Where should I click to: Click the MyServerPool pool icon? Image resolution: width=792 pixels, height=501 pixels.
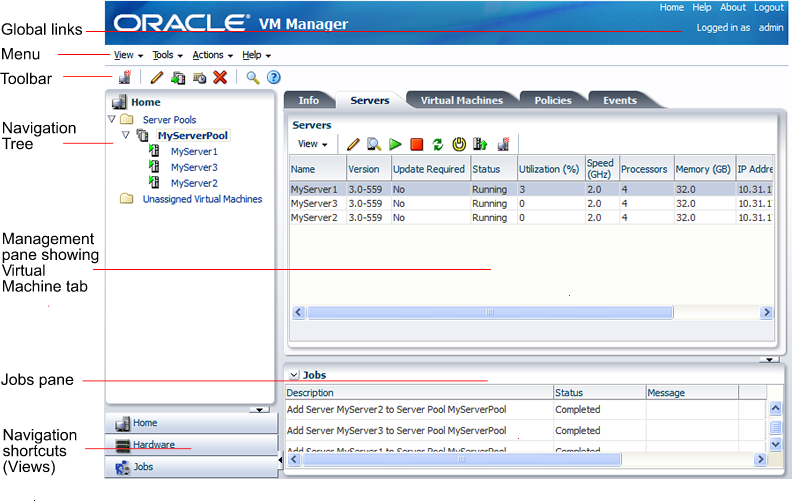tap(143, 135)
